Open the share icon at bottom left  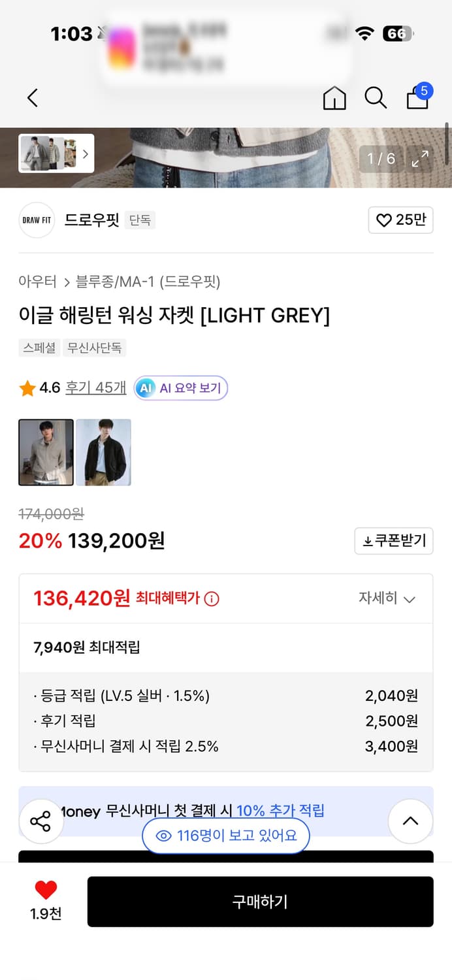pyautogui.click(x=40, y=821)
